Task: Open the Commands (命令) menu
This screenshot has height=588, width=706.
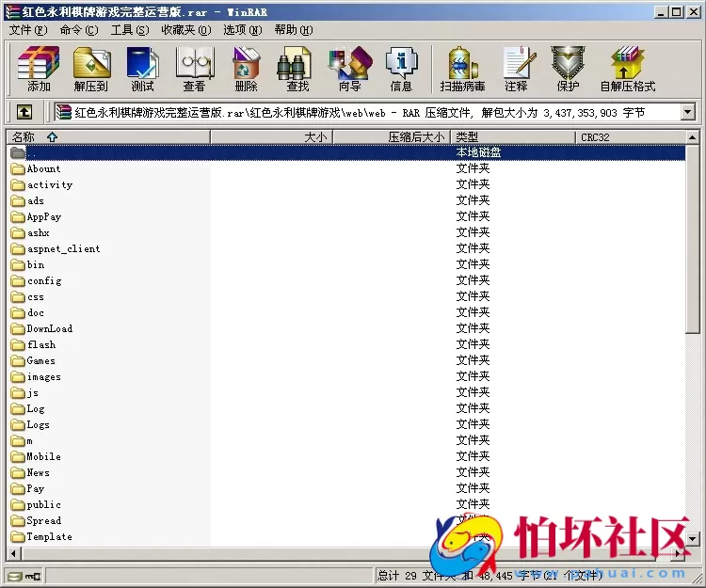Action: pos(79,30)
